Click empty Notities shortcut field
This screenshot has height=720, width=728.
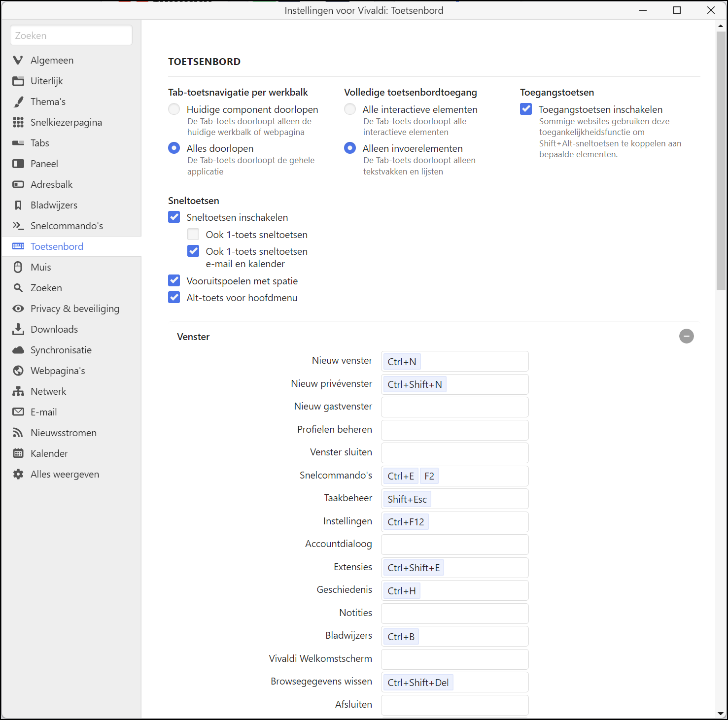(454, 614)
